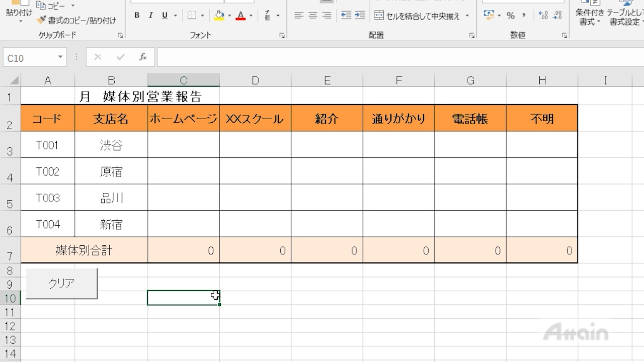Open the Conditional Formatting menu
Viewport: 644px width, 362px height.
(x=589, y=17)
